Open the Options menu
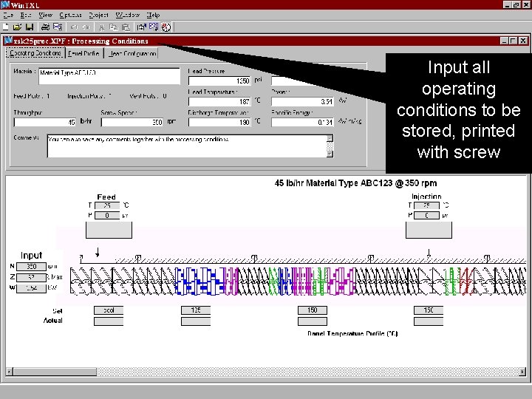Screen dimensions: 532x399 (70, 15)
